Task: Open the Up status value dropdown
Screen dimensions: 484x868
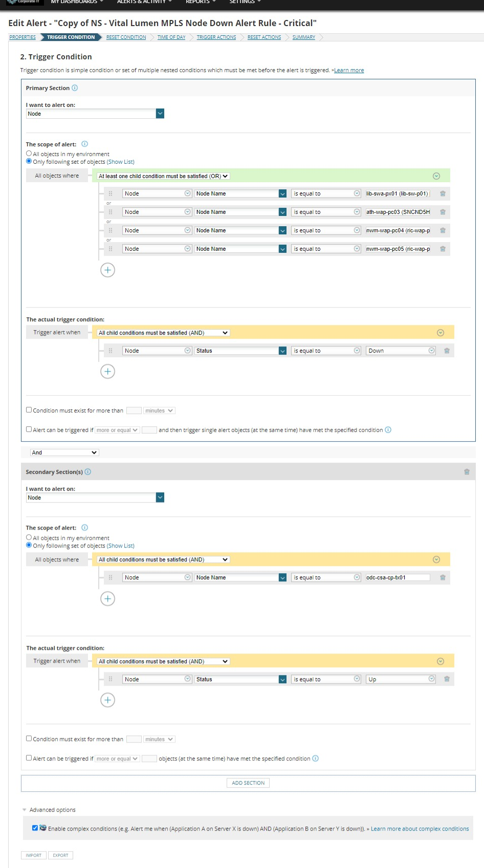Action: pyautogui.click(x=401, y=679)
